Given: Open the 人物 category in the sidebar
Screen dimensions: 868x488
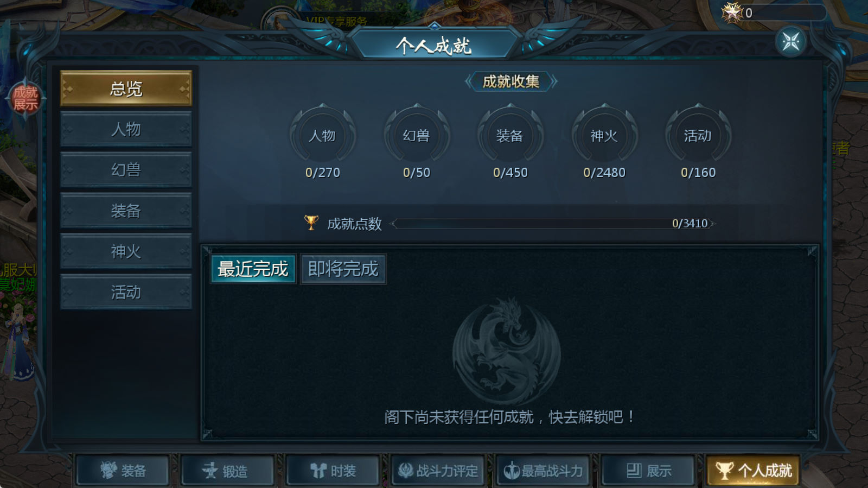Looking at the screenshot, I should pos(126,129).
